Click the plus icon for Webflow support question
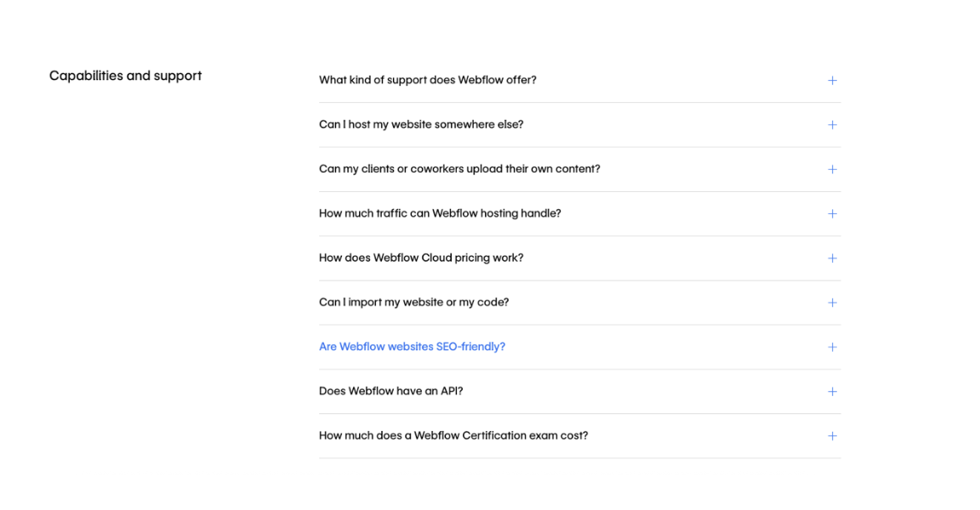The width and height of the screenshot is (980, 510). (x=832, y=81)
